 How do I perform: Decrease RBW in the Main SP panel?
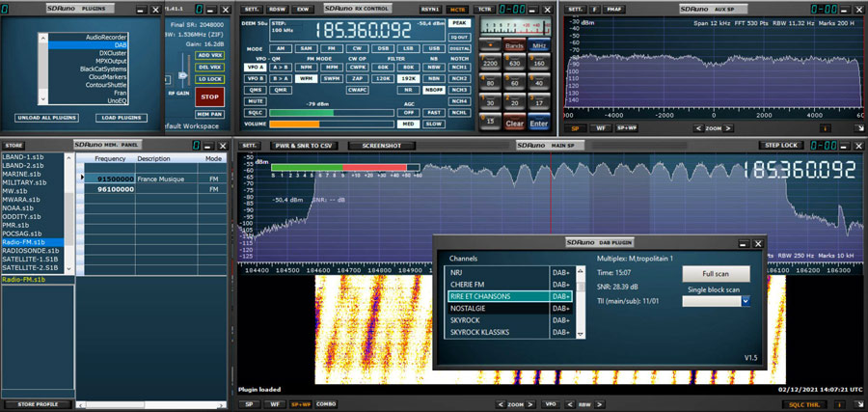[x=570, y=404]
